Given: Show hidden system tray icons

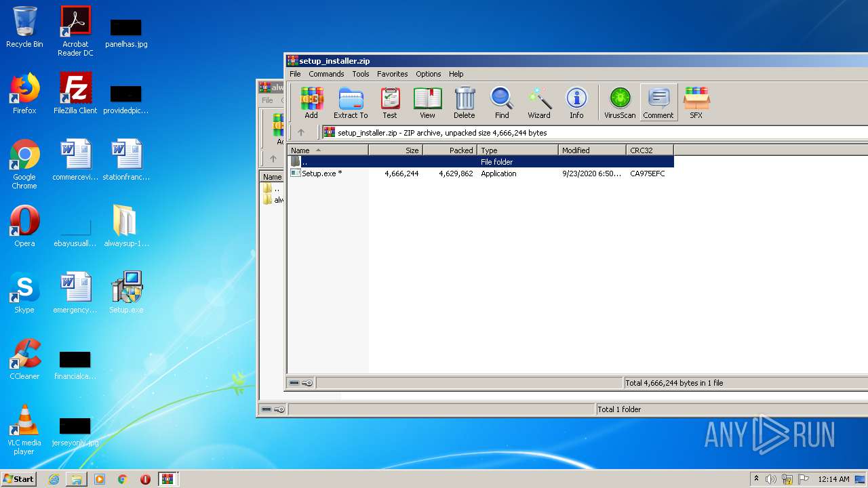Looking at the screenshot, I should (756, 479).
